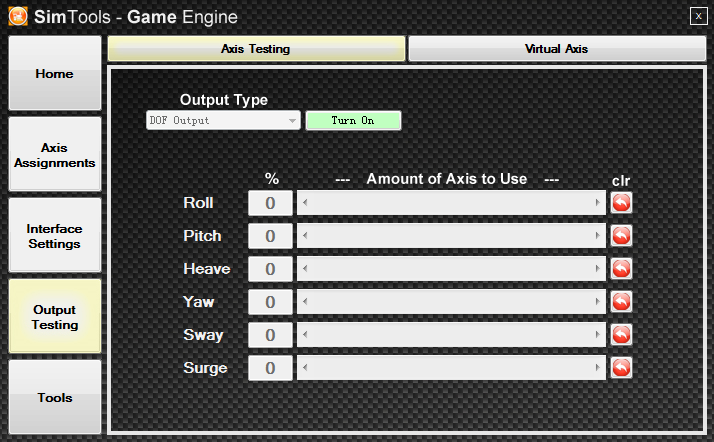Clear the Sway axis red arrow icon

(x=621, y=335)
